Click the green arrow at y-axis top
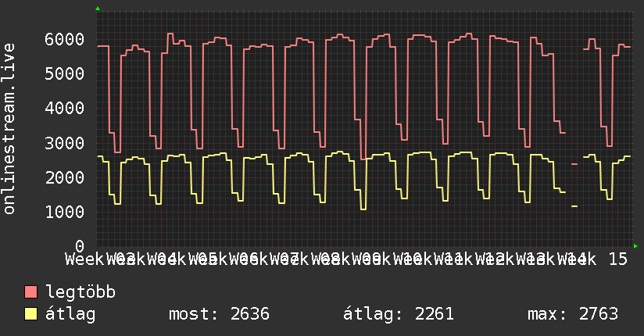This screenshot has height=336, width=644. tap(98, 9)
